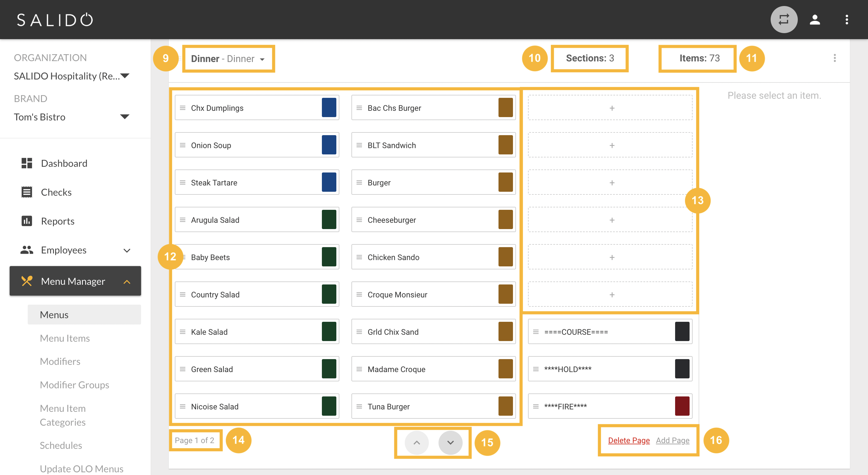Expand the SALIDO Hospitality organization dropdown
Viewport: 868px width, 475px height.
(125, 76)
